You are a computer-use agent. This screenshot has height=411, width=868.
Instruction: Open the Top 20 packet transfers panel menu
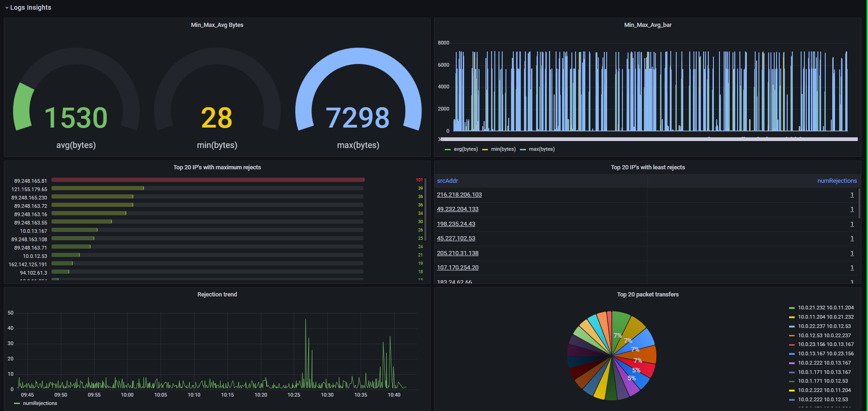648,295
